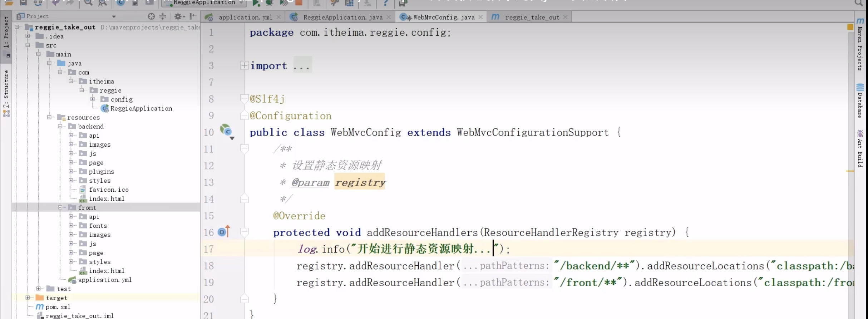
Task: Collapse the backend folder node
Action: click(60, 126)
